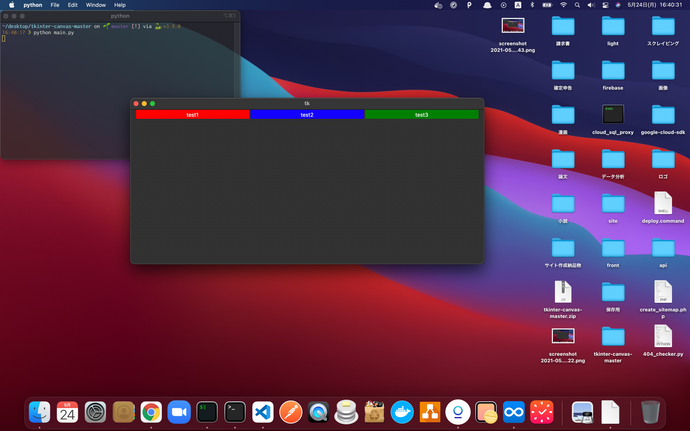Open the Window menu
690x431 pixels.
[x=95, y=5]
